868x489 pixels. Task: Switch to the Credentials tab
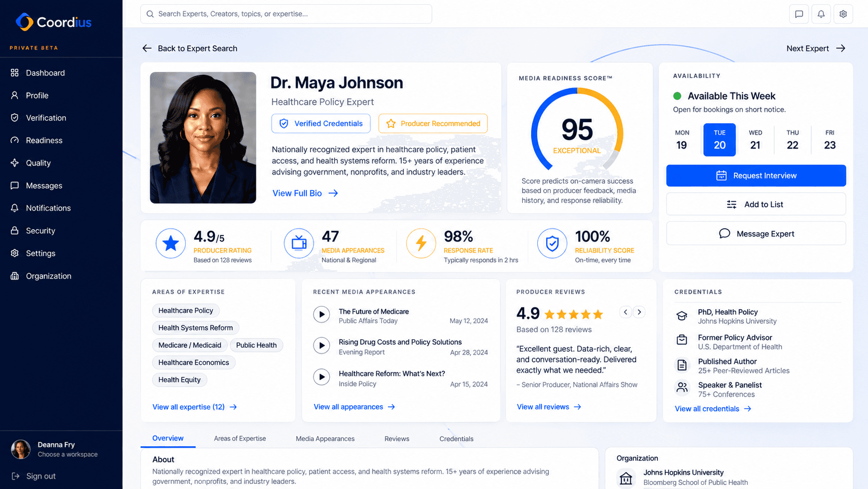coord(456,439)
